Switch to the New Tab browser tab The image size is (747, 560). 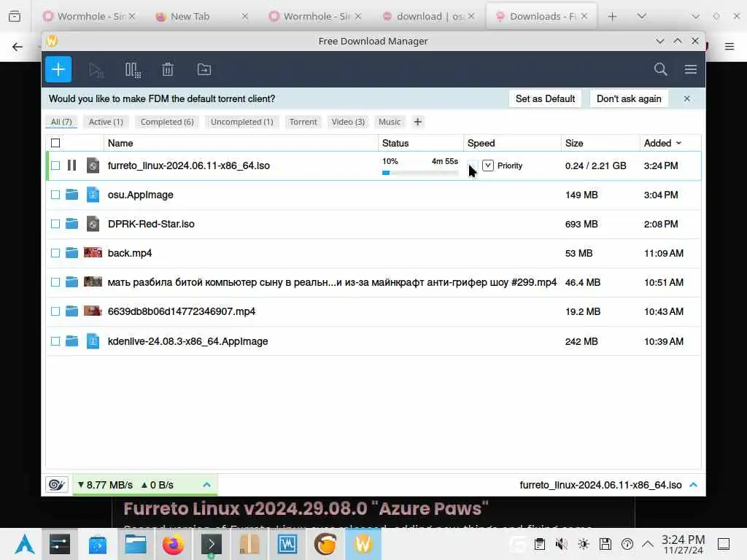pyautogui.click(x=204, y=16)
